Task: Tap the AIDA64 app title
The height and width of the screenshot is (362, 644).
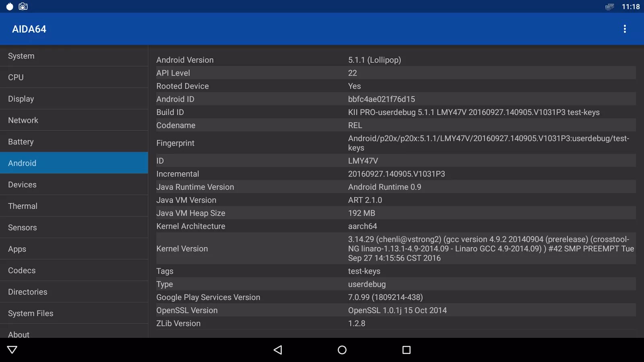Action: click(x=29, y=29)
